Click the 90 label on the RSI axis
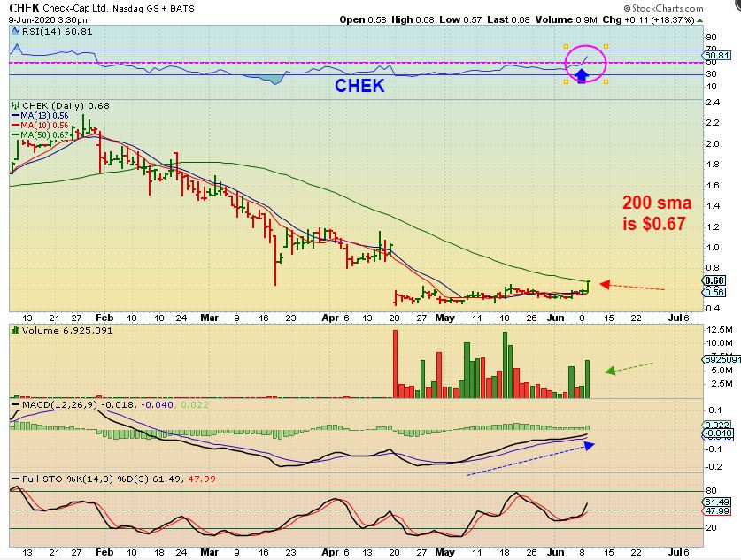 711,37
